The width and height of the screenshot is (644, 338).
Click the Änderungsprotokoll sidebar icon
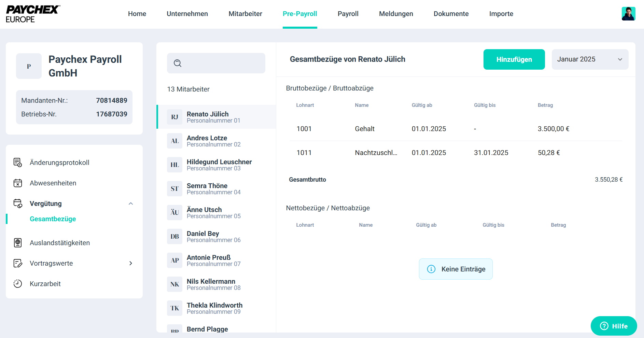coord(18,163)
